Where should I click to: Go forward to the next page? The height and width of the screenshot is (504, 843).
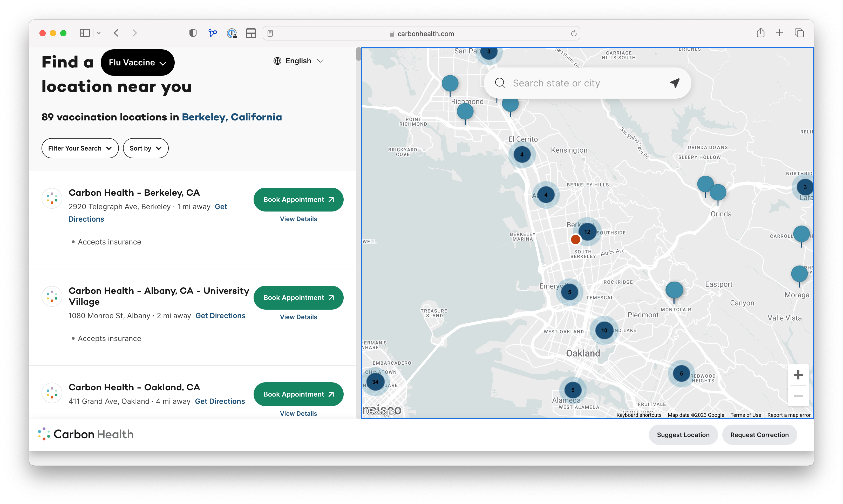coord(134,33)
